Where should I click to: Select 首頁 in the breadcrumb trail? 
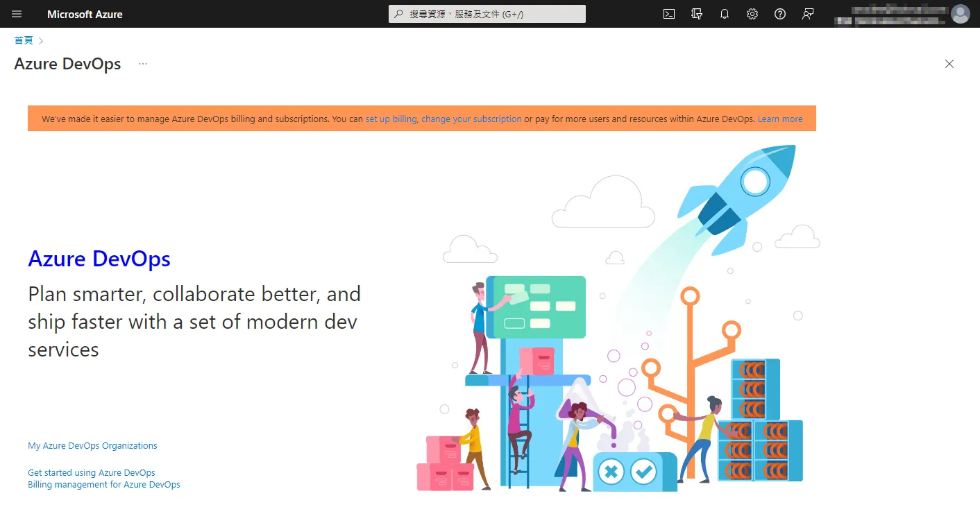pyautogui.click(x=23, y=40)
